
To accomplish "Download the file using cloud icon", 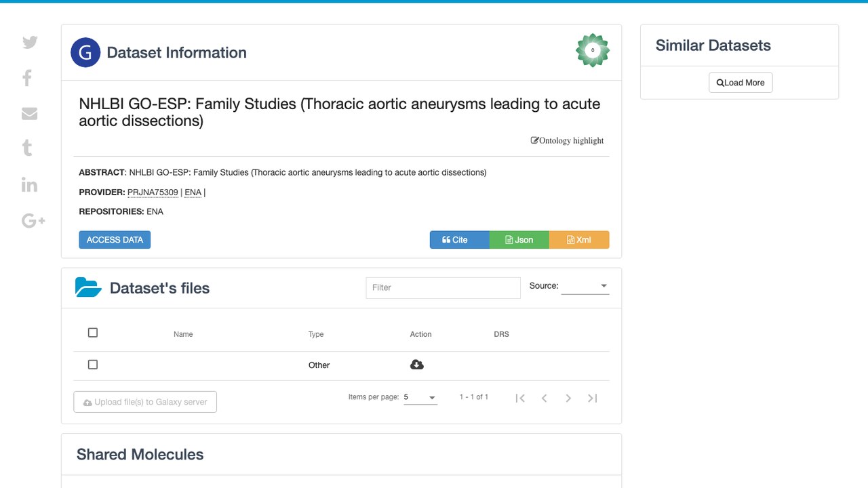I will click(417, 365).
